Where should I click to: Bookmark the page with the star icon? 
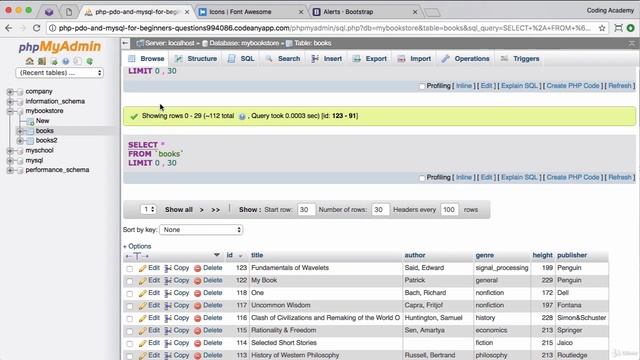602,28
